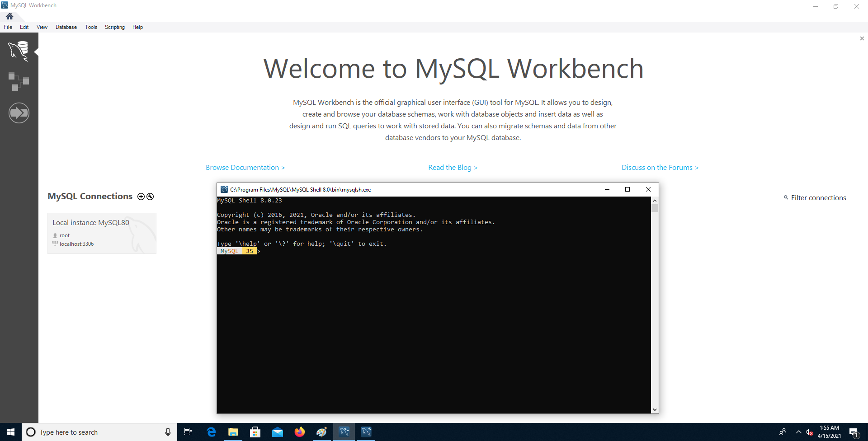Click the MySQL Shell scrollbar thumb
868x441 pixels.
(x=655, y=208)
